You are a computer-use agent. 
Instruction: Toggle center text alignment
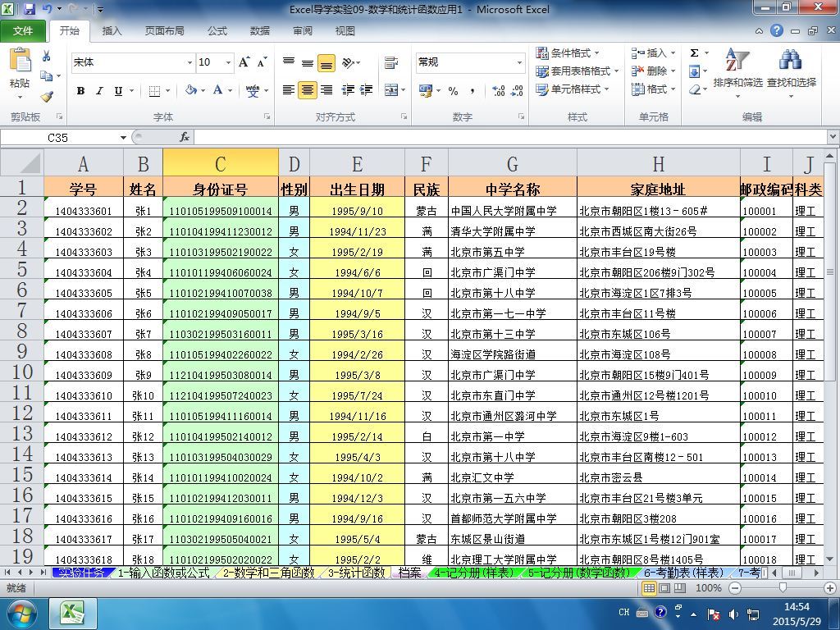tap(307, 90)
